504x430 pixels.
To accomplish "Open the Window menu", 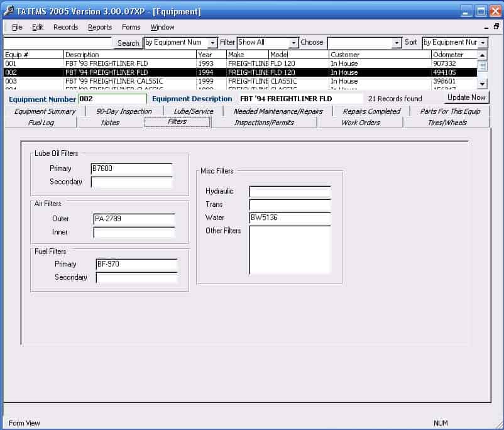I will pyautogui.click(x=162, y=27).
